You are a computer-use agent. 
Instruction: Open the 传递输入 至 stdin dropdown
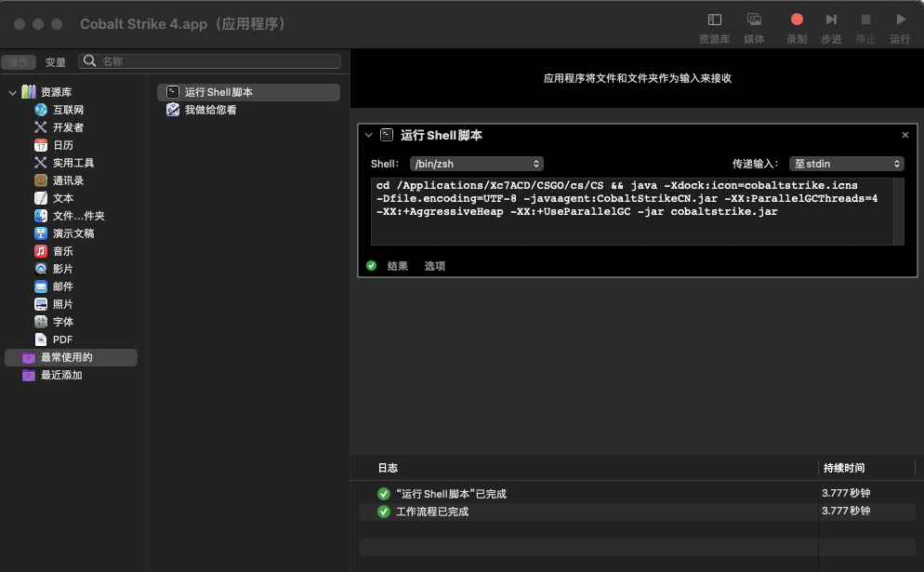(846, 164)
